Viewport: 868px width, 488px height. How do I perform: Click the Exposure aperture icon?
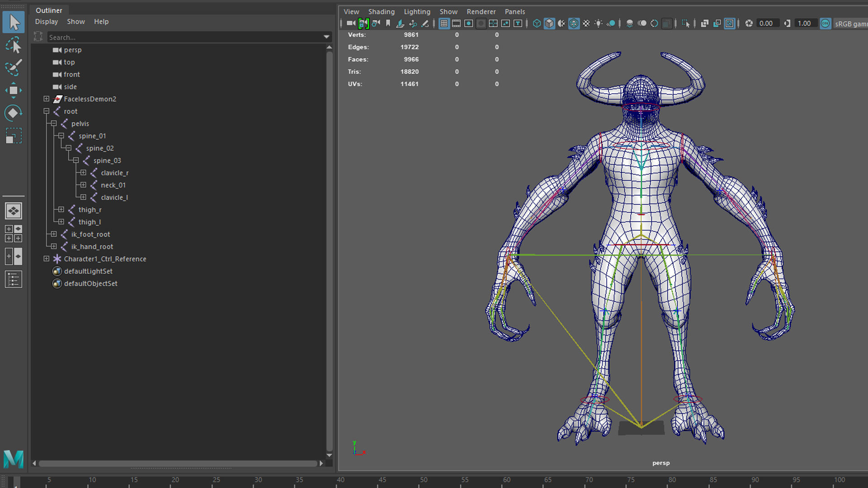tap(749, 23)
